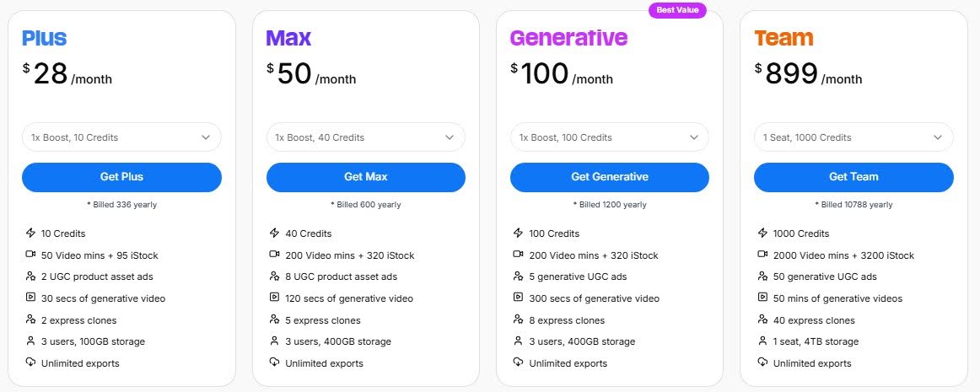Screen dimensions: 980x392
Task: Expand the '1x Boost, 40 Credits' selector
Action: click(x=365, y=137)
